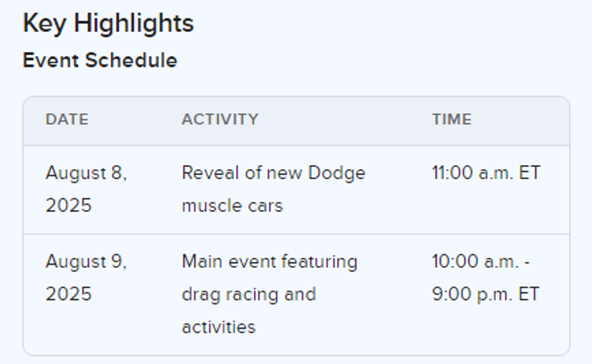Select the DATE column header

point(67,120)
